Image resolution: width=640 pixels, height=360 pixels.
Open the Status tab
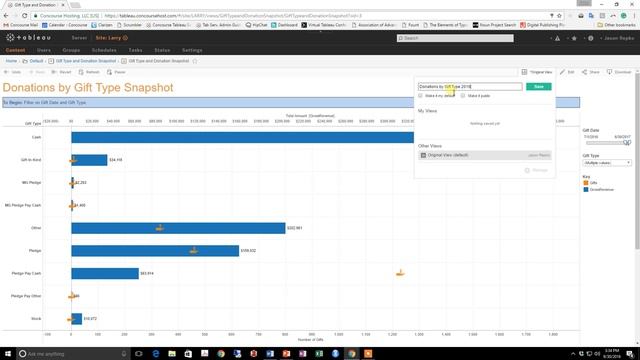(x=162, y=50)
